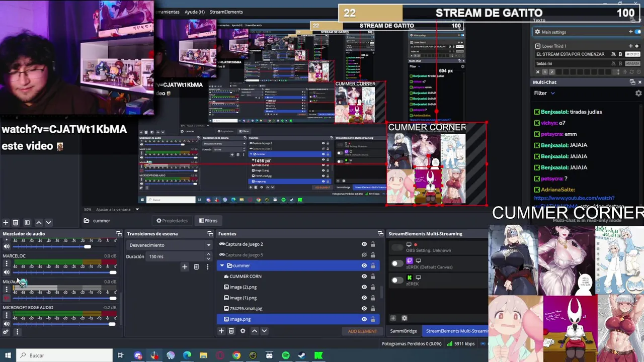The height and width of the screenshot is (362, 644).
Task: Add output in StreamElements Multi-Streaming panel
Action: pos(393,318)
